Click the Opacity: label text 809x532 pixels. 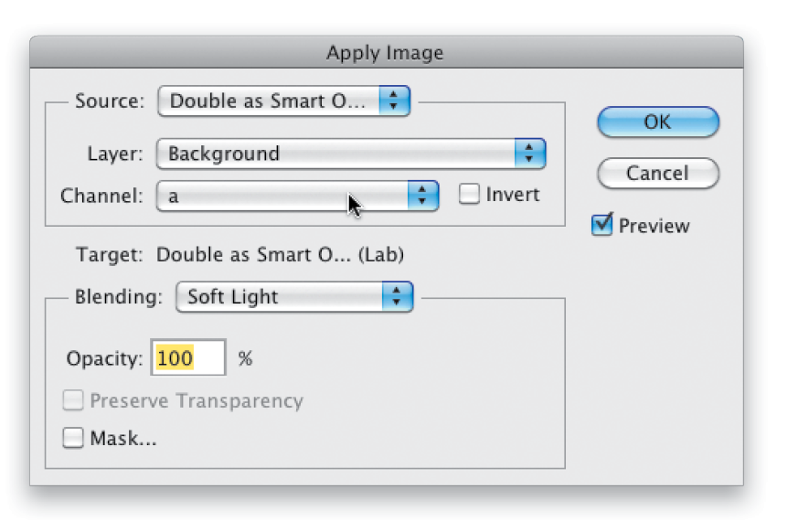tap(105, 358)
